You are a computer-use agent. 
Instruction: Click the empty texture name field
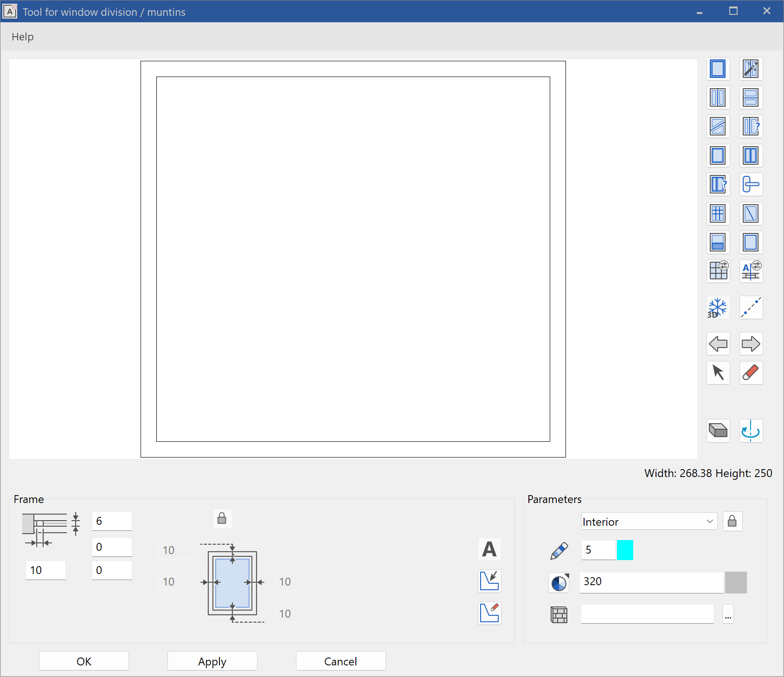point(648,614)
